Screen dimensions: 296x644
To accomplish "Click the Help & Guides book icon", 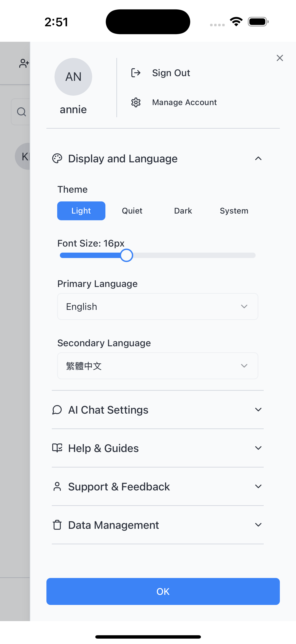I will [x=57, y=448].
